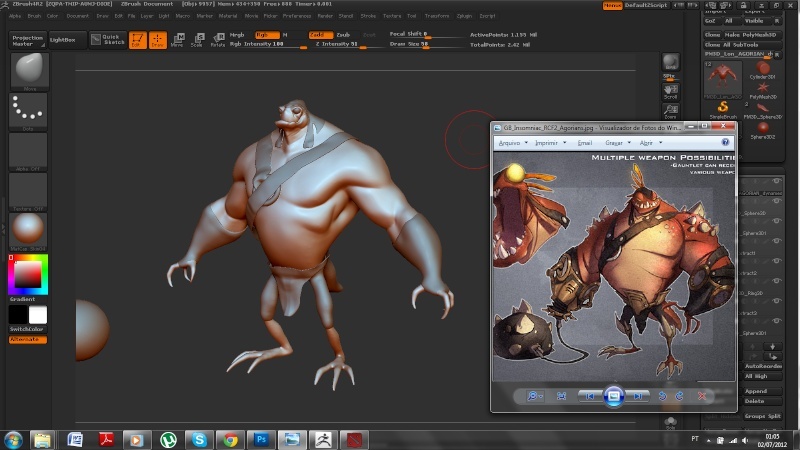Toggle the M material channel button

click(285, 35)
